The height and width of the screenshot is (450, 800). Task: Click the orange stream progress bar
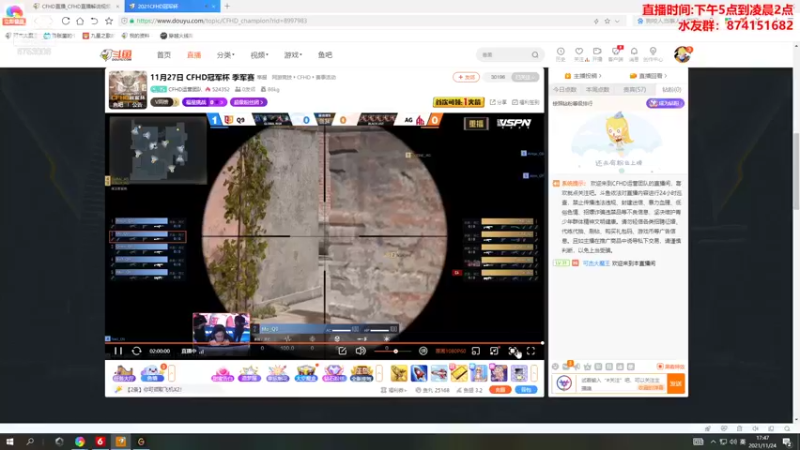point(324,343)
